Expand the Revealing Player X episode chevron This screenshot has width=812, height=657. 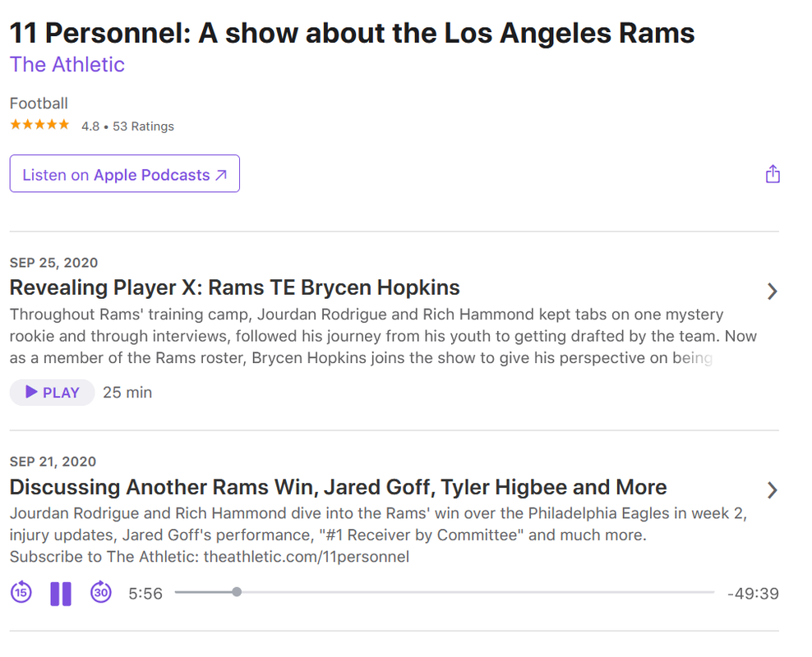click(x=772, y=292)
